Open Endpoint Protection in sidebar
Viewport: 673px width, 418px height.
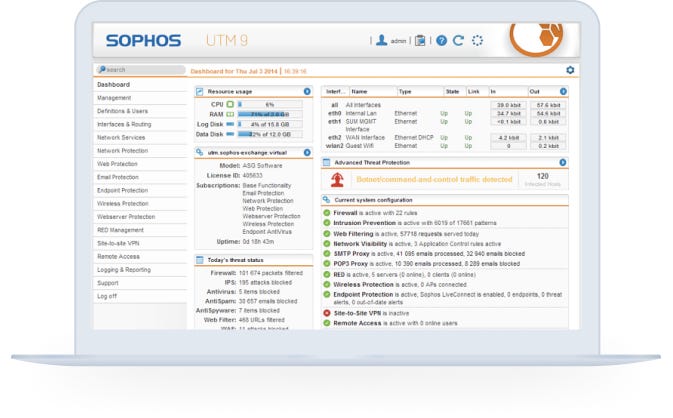140,191
